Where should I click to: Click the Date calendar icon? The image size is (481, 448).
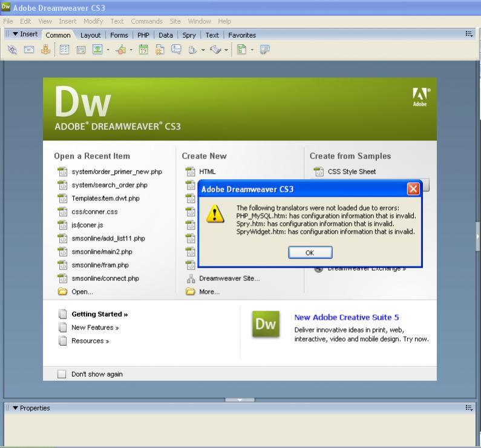pos(143,50)
